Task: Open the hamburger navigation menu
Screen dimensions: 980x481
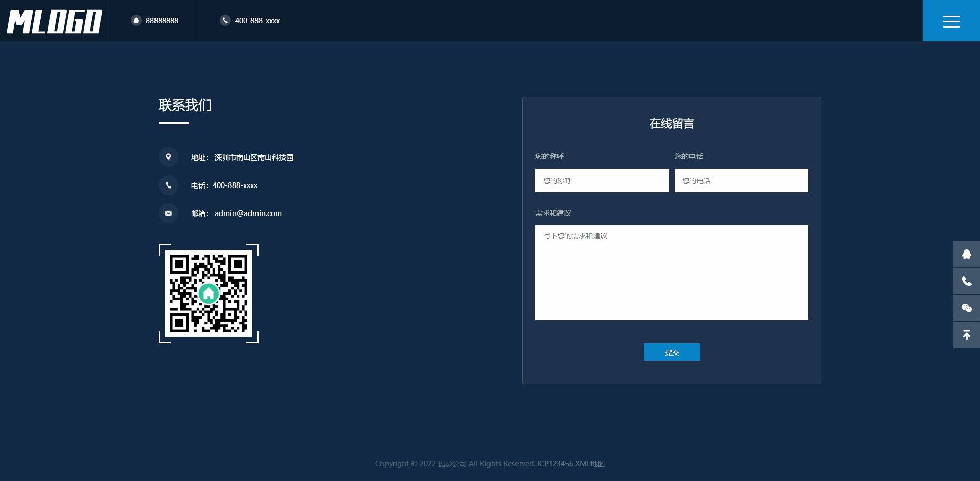Action: (x=951, y=20)
